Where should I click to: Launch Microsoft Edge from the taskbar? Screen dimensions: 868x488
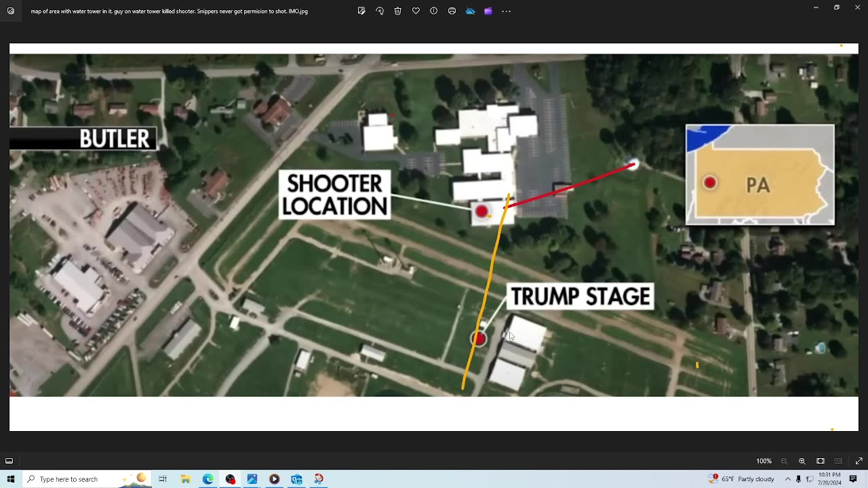[208, 479]
